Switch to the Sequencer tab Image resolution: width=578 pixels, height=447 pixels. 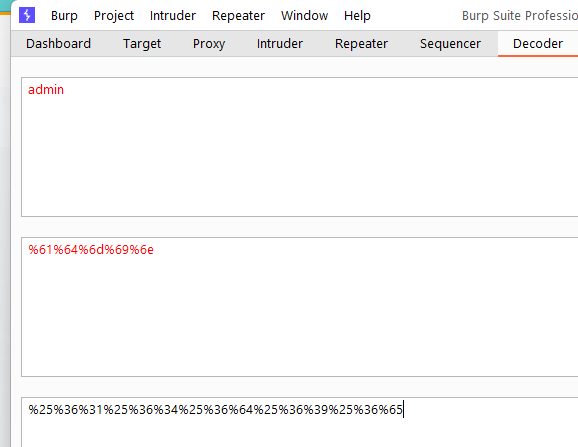click(x=450, y=44)
